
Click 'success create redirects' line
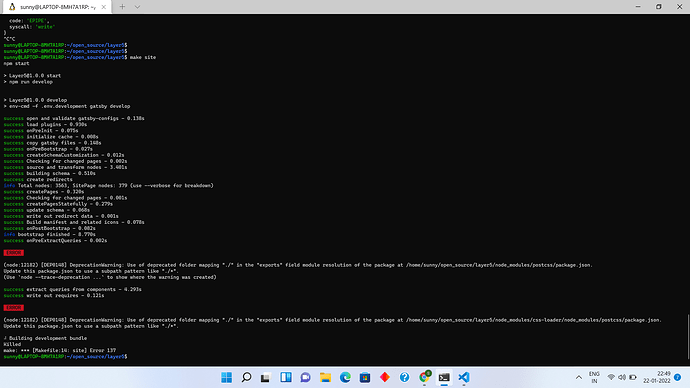pyautogui.click(x=38, y=179)
